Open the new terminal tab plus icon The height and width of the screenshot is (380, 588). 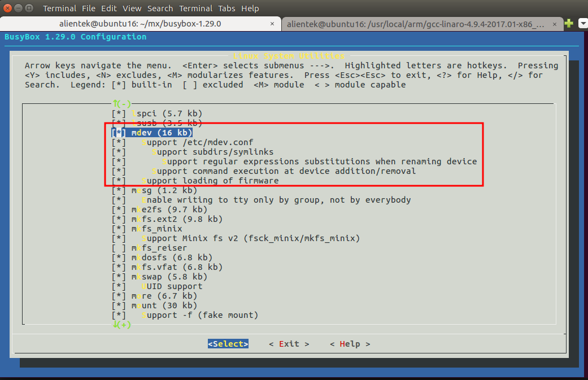point(569,23)
